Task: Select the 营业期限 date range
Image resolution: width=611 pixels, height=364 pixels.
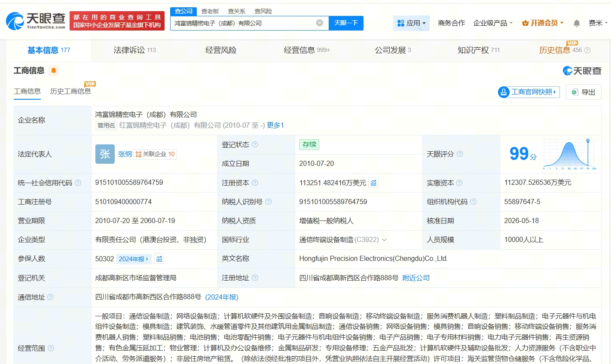Action: (135, 220)
